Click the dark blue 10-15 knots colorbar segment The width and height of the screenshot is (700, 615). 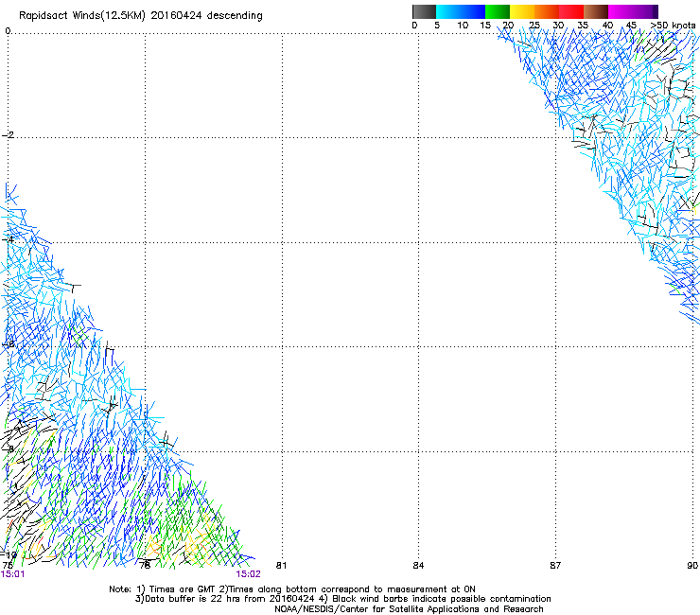click(473, 11)
